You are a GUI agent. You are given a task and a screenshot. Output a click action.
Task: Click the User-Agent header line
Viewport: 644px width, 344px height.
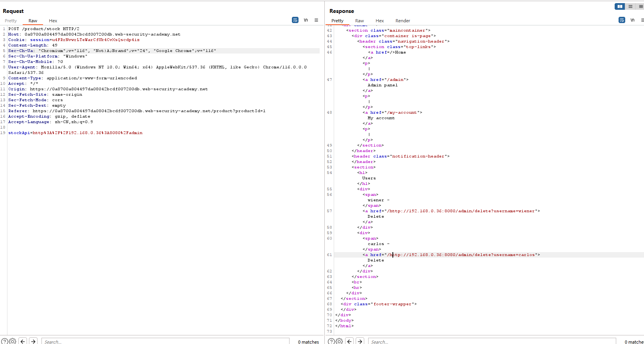coord(158,70)
